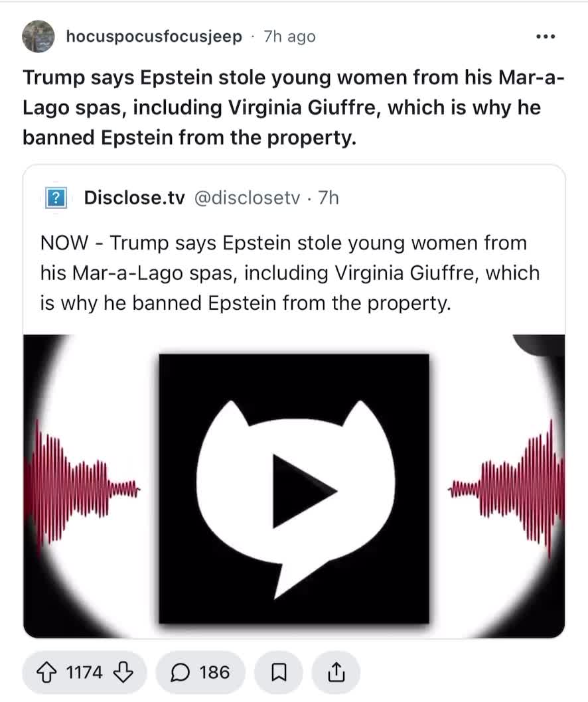Click the "7h ago" post timestamp
Image resolution: width=588 pixels, height=702 pixels.
click(289, 36)
